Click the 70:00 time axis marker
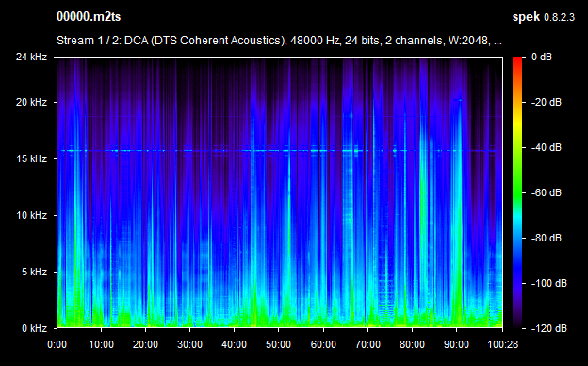 tap(367, 344)
